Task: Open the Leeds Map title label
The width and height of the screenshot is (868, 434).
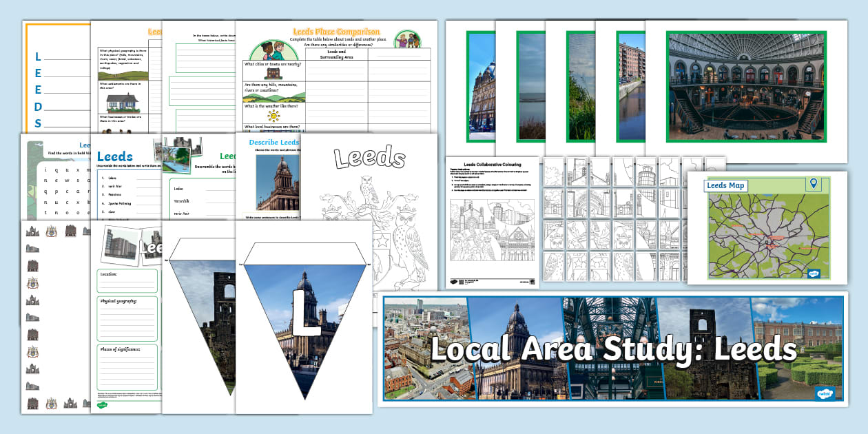Action: click(x=726, y=185)
